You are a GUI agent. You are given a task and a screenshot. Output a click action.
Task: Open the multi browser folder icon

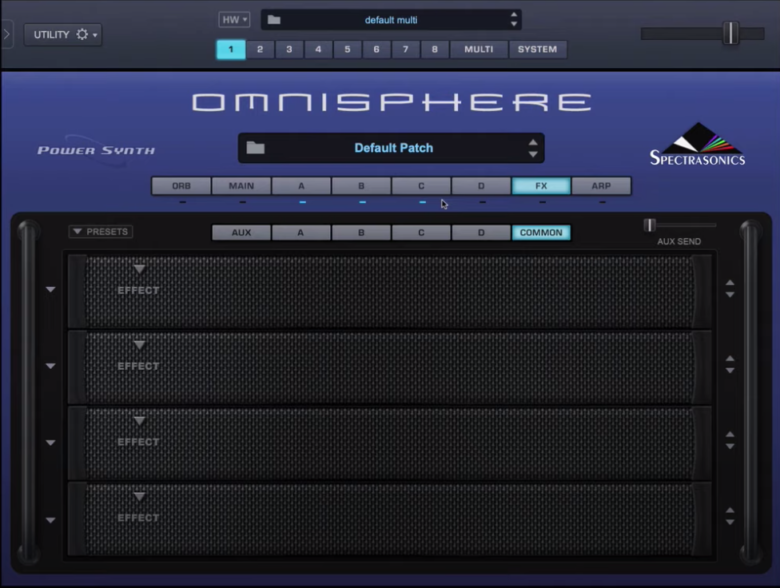274,20
